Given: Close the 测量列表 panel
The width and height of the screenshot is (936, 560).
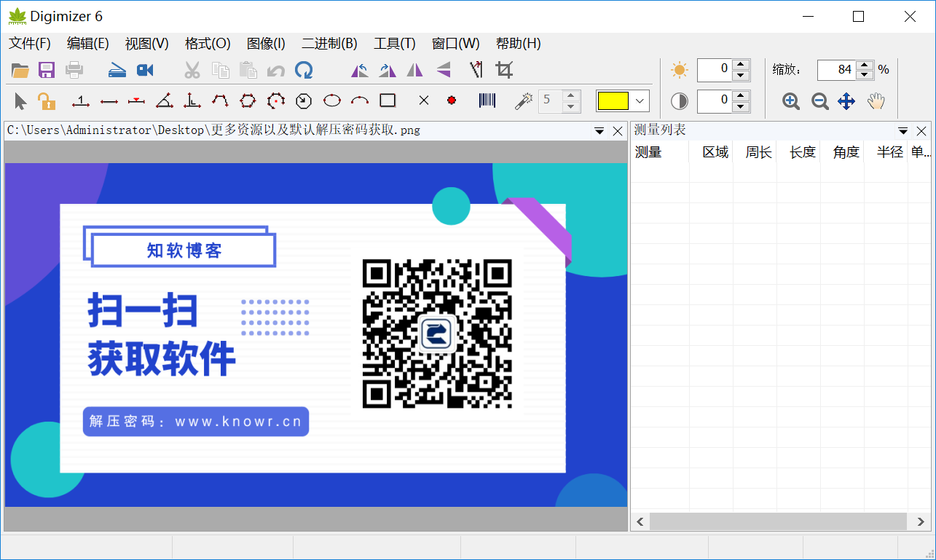Looking at the screenshot, I should [921, 131].
